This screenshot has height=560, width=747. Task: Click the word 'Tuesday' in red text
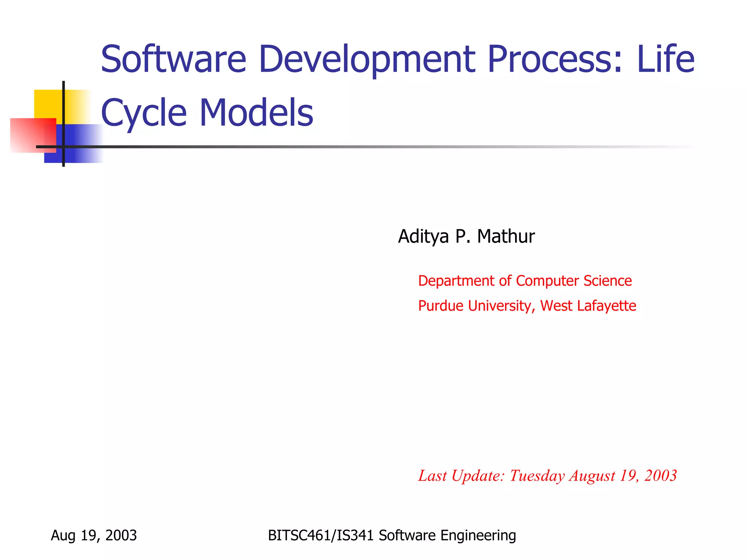pyautogui.click(x=537, y=476)
